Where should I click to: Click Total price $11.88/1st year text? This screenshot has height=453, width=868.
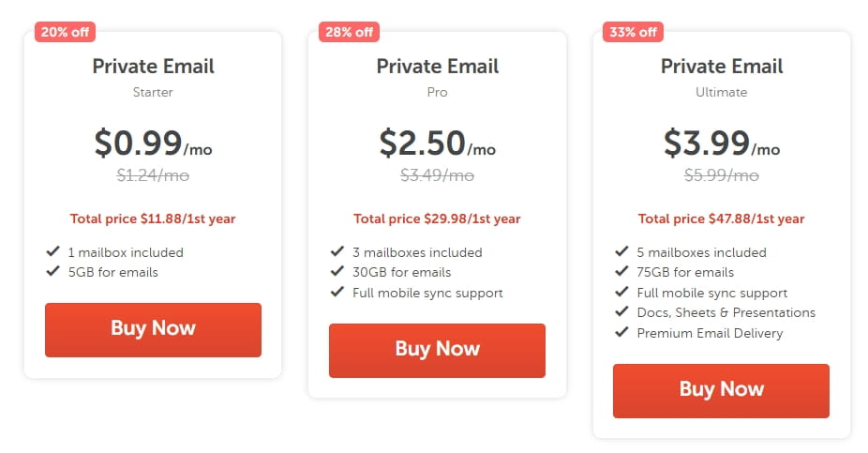[153, 219]
